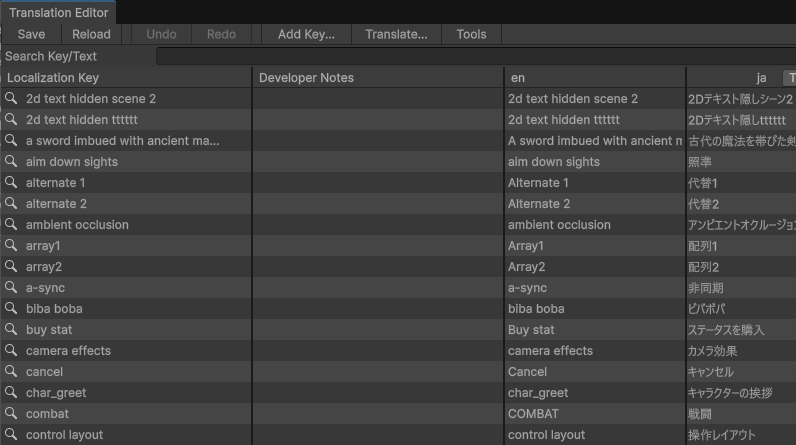Open the Tools menu
Image resolution: width=796 pixels, height=445 pixels.
[471, 34]
